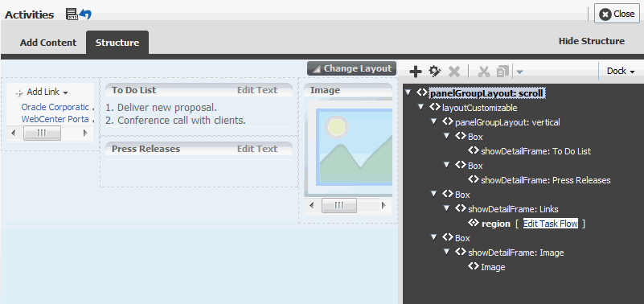644x304 pixels.
Task: Click the component icon beside the Image leaf
Action: (x=474, y=266)
